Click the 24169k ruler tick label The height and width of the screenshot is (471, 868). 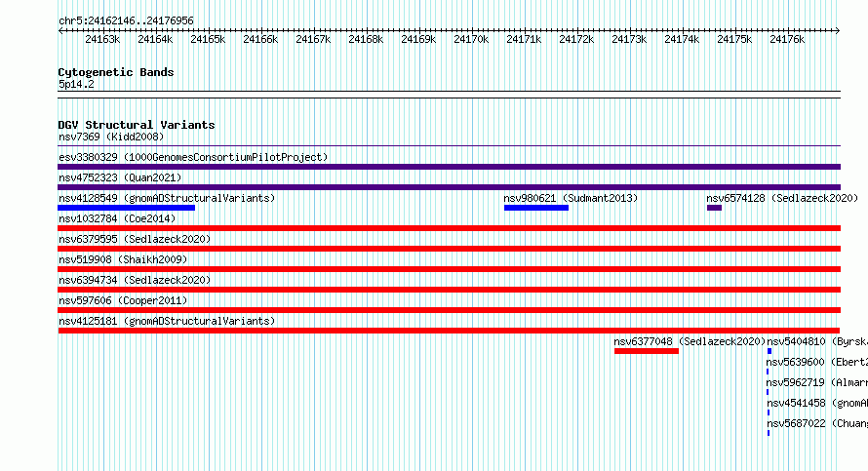pos(418,39)
